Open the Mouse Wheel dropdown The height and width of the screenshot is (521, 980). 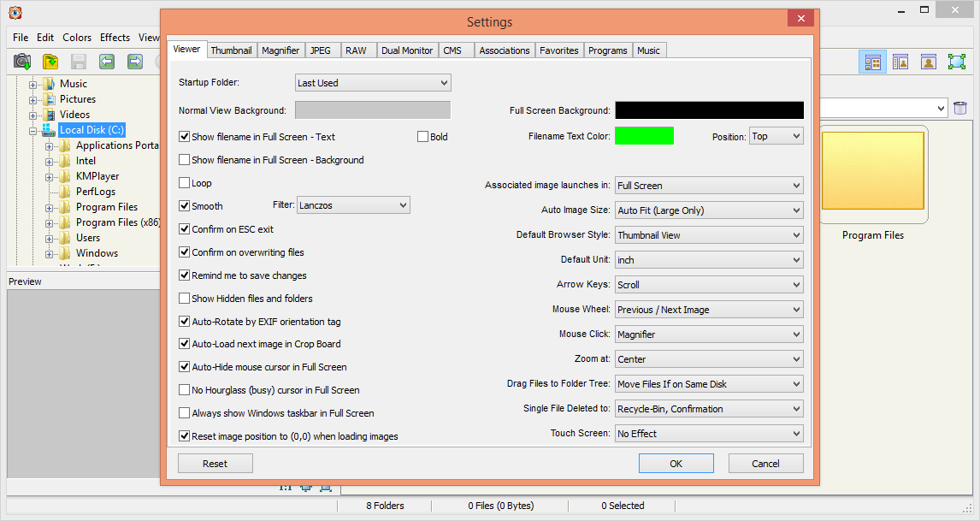pos(710,310)
